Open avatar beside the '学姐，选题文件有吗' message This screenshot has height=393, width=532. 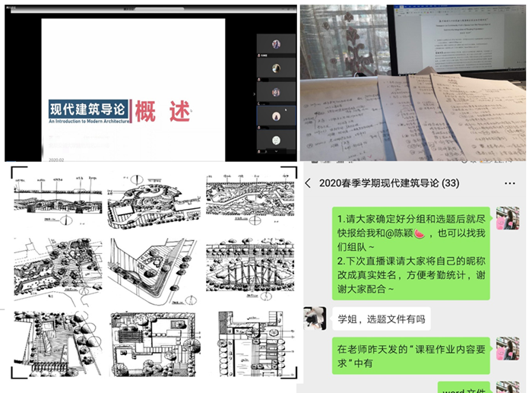pyautogui.click(x=315, y=319)
